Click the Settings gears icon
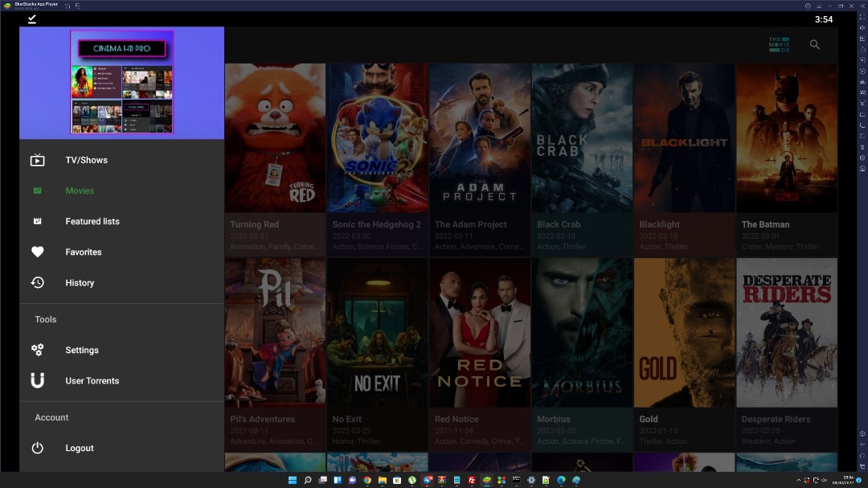This screenshot has width=868, height=488. click(37, 350)
